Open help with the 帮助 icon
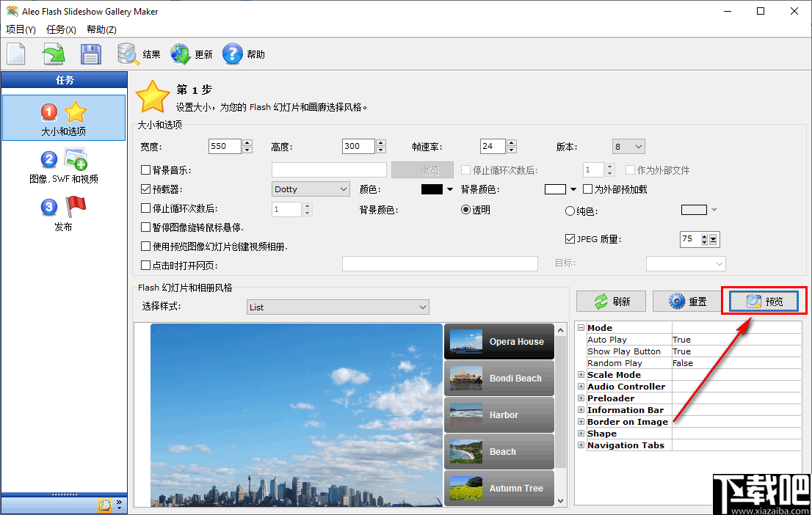 [242, 54]
